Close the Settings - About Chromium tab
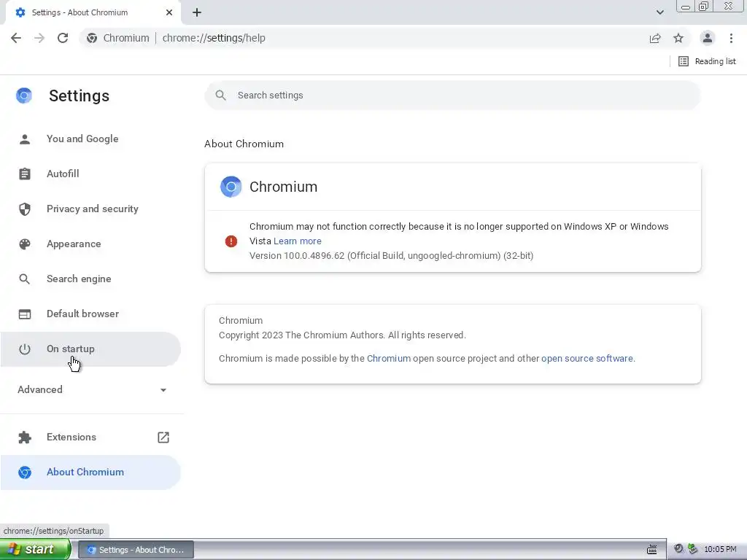The height and width of the screenshot is (560, 747). 169,12
